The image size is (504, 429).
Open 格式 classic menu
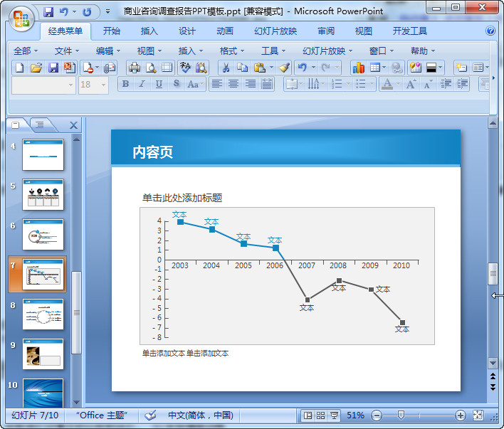click(232, 51)
